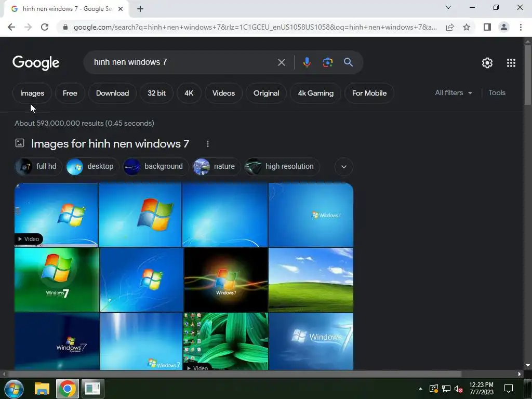Open Google quick settings gear
This screenshot has height=399, width=532.
[x=487, y=63]
